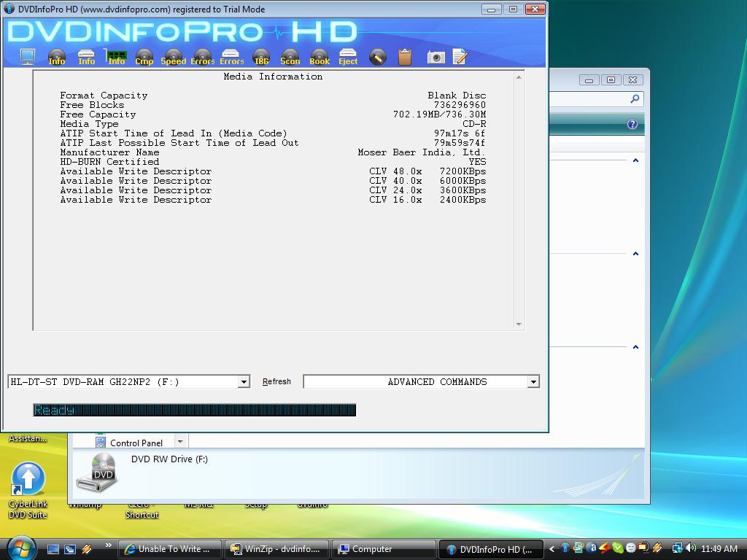Open the Cmp disc compare tool

(144, 57)
